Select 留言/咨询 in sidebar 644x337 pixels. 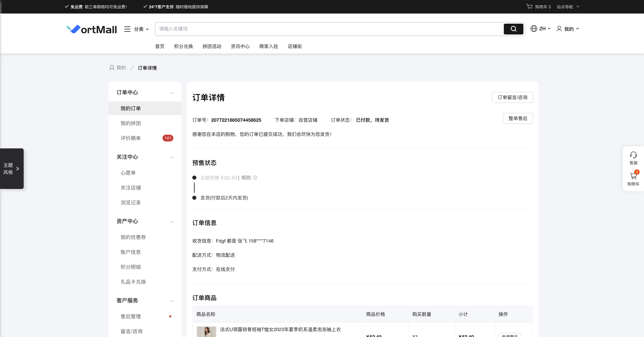(x=132, y=331)
